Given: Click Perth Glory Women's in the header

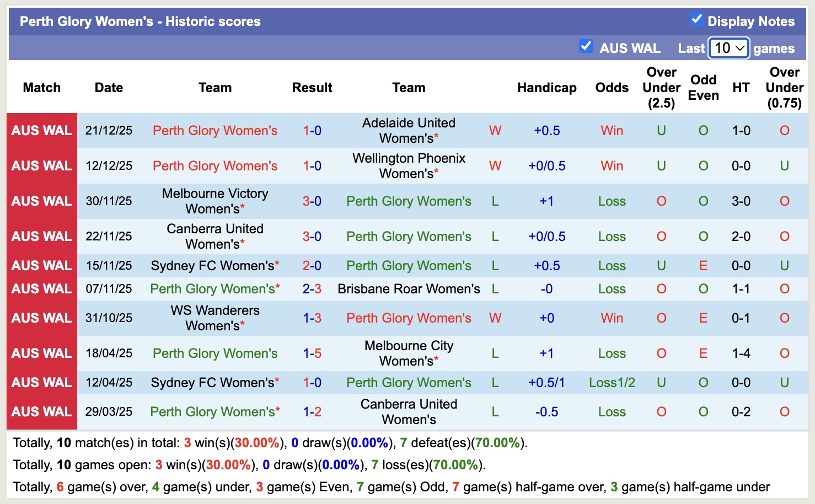Looking at the screenshot, I should click(x=75, y=22).
